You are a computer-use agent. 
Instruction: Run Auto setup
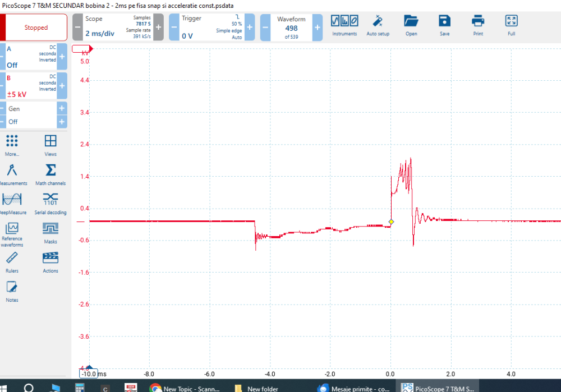pos(378,25)
